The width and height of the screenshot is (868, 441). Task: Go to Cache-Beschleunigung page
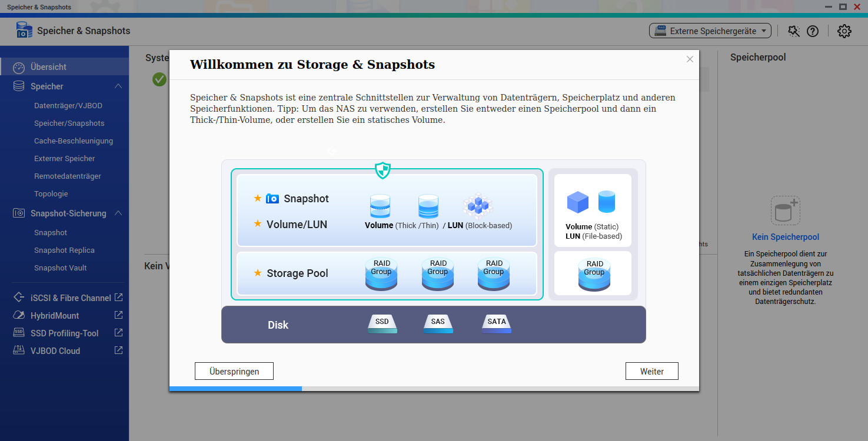[x=74, y=141]
